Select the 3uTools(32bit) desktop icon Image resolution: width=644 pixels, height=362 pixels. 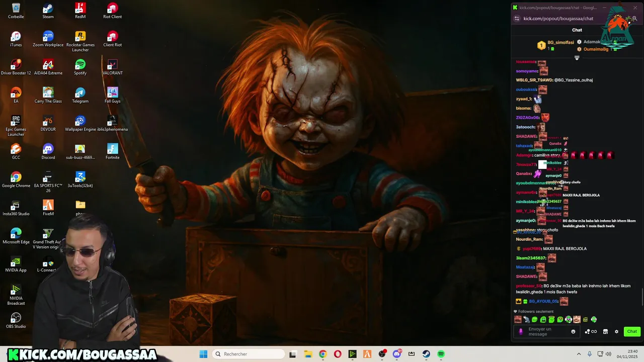click(80, 180)
